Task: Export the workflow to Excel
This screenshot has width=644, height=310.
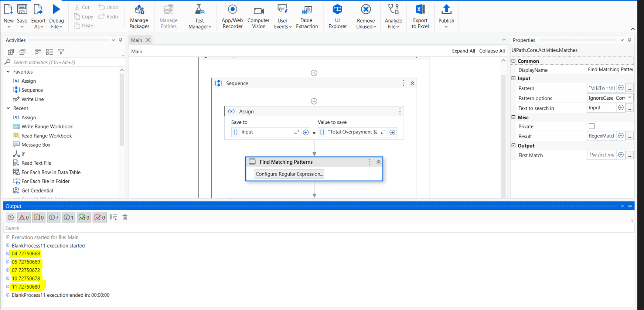Action: tap(420, 16)
